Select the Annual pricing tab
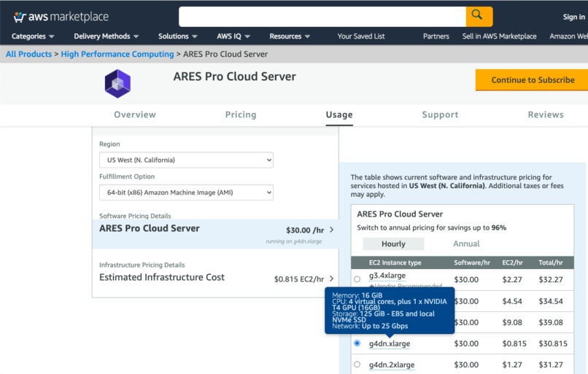The image size is (588, 374). 466,244
